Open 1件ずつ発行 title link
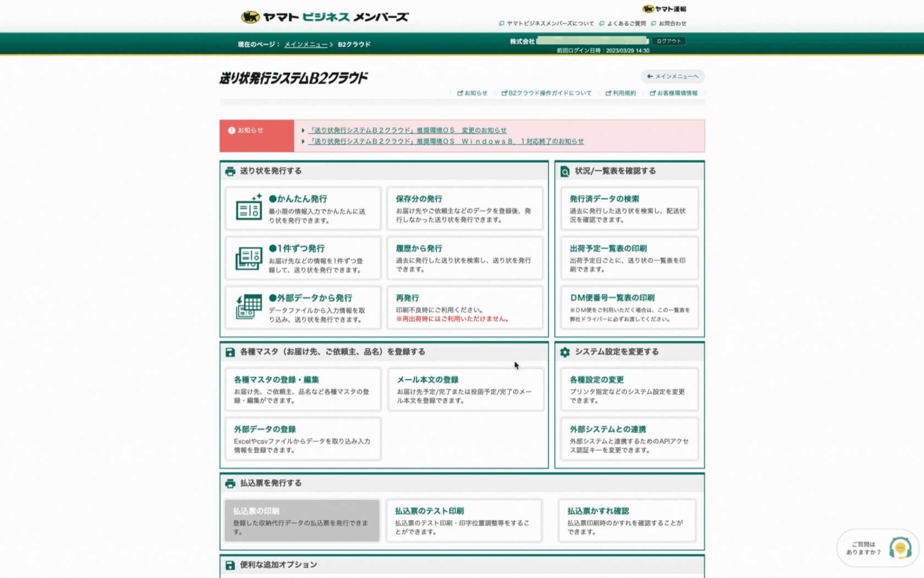 click(x=297, y=248)
